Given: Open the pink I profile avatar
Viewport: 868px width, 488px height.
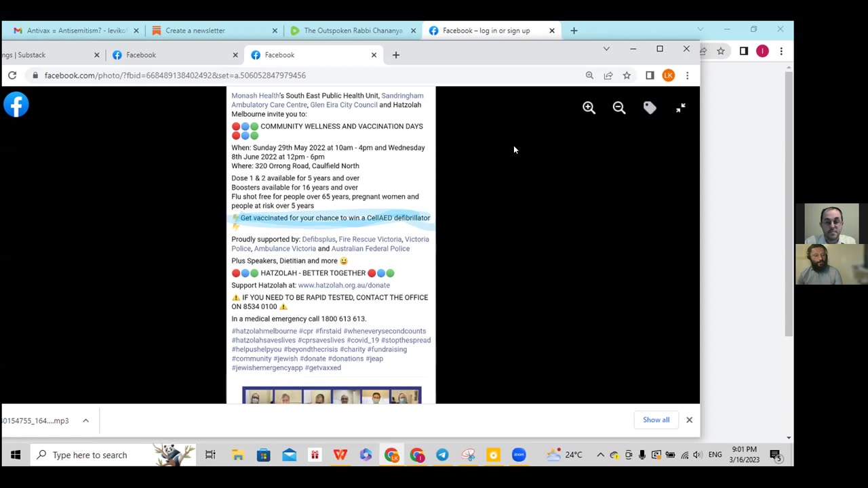Looking at the screenshot, I should click(762, 51).
